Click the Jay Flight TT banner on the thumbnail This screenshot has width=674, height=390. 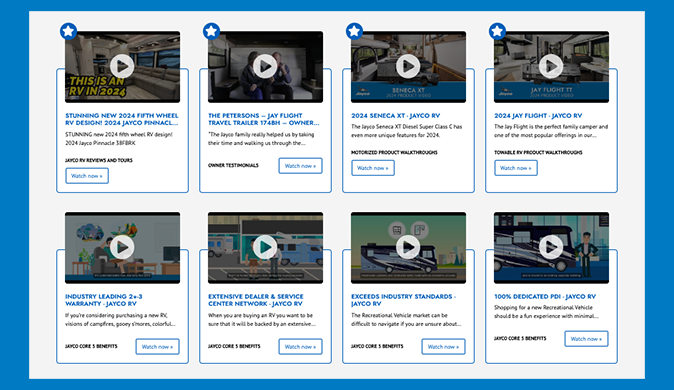551,92
